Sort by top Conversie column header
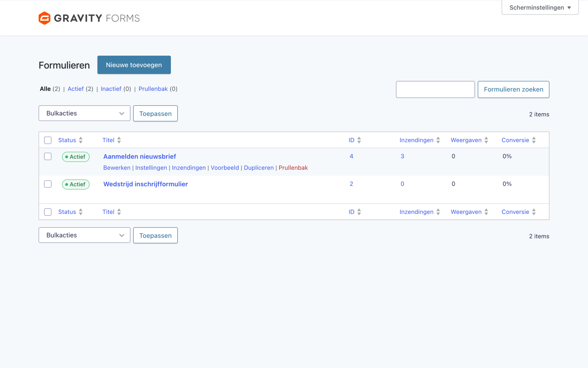Screen dimensions: 588x368 pyautogui.click(x=515, y=140)
